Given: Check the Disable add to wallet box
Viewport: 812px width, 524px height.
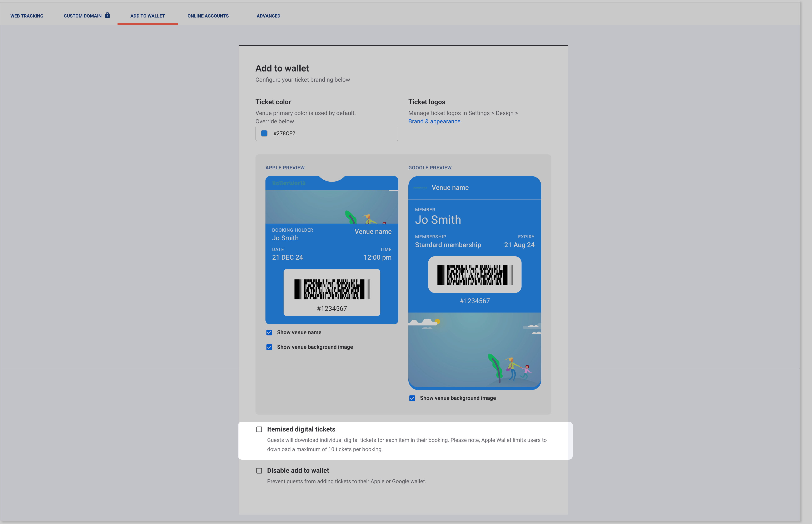Looking at the screenshot, I should point(259,471).
